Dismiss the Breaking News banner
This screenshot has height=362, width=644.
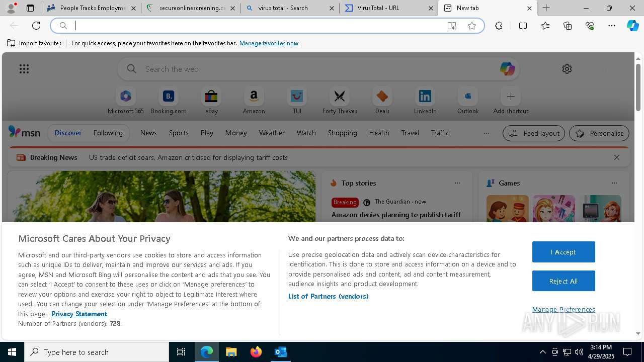[x=616, y=157]
